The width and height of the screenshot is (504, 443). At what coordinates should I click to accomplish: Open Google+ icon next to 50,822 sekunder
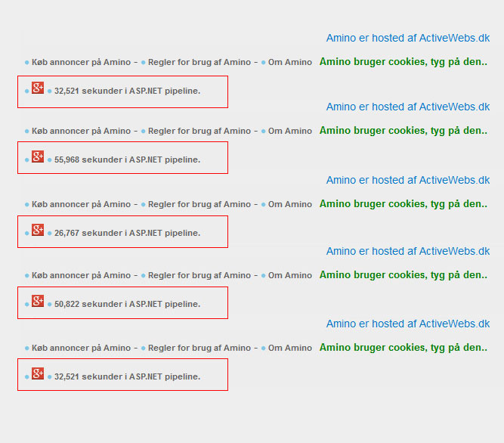(x=38, y=301)
